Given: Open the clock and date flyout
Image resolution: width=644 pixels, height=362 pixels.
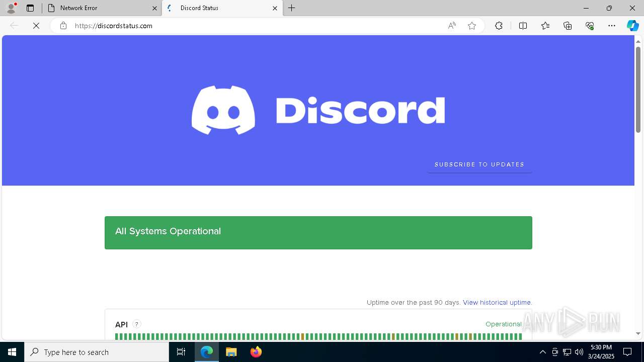Looking at the screenshot, I should (x=601, y=352).
